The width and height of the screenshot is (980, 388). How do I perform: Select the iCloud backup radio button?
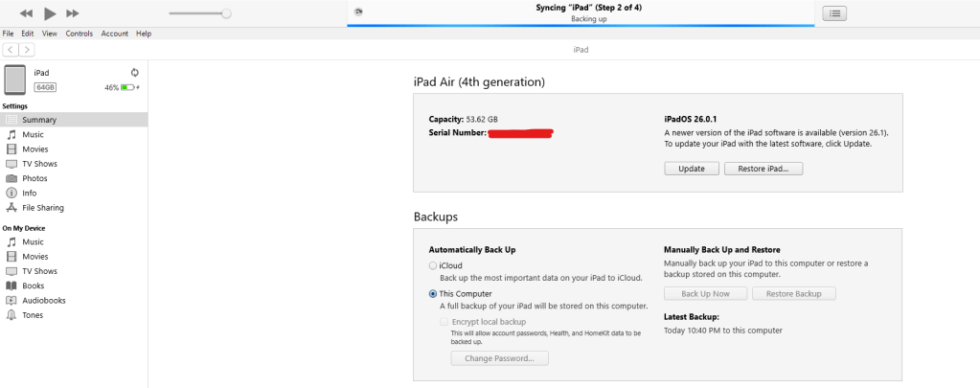coord(433,265)
